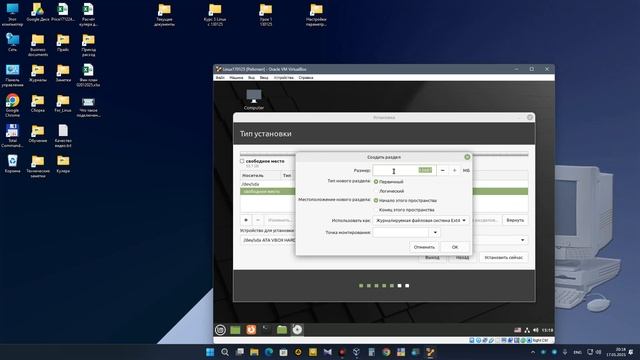640x360 pixels.
Task: Open the Computer icon on the Mint desktop
Action: (254, 100)
